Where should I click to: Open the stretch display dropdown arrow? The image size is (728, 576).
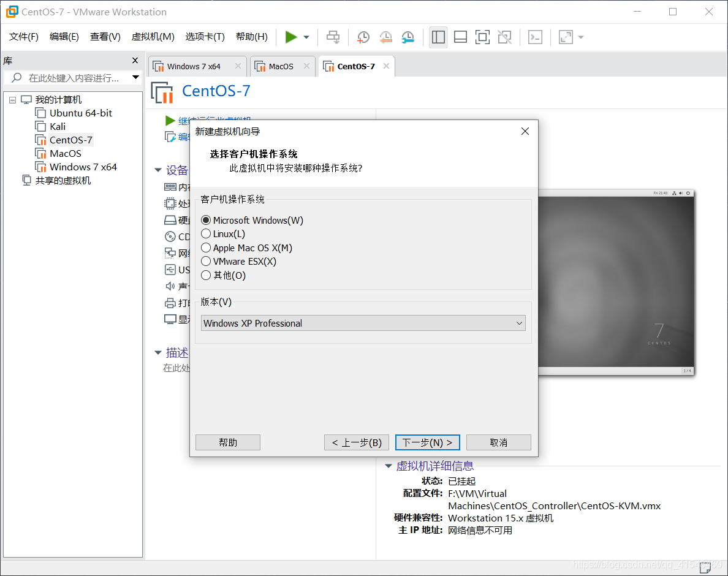pyautogui.click(x=581, y=37)
